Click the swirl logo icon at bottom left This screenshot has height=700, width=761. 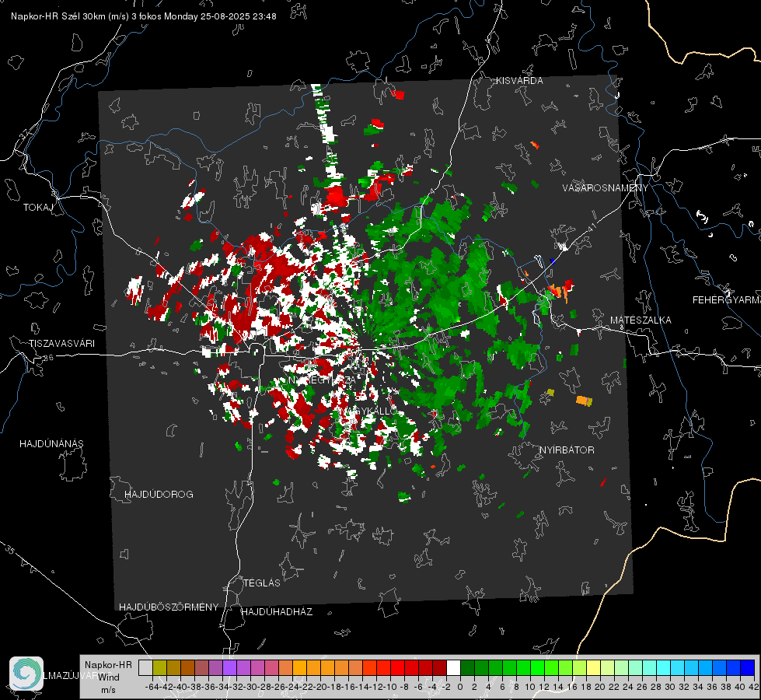click(26, 674)
